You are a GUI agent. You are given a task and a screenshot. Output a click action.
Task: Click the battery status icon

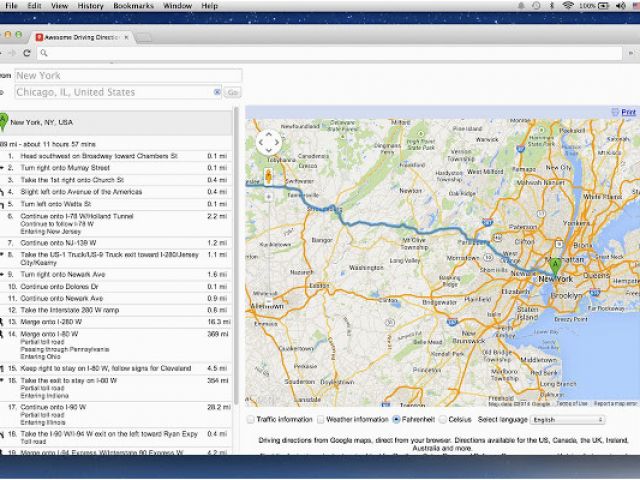(603, 6)
